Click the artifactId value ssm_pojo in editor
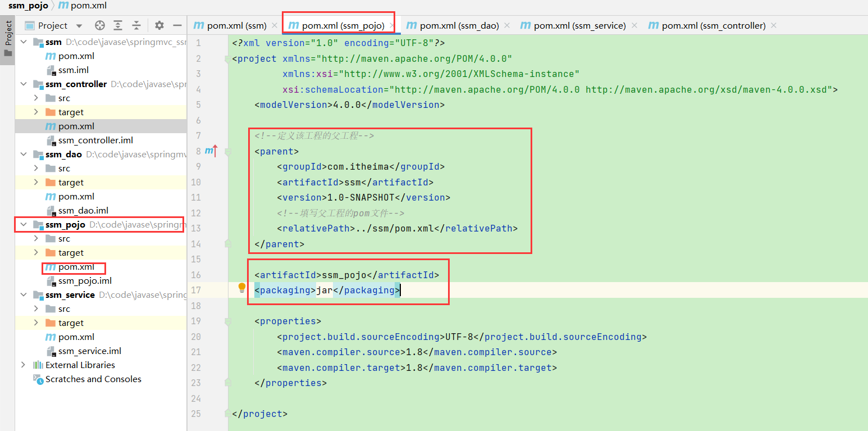The width and height of the screenshot is (868, 431). point(344,275)
